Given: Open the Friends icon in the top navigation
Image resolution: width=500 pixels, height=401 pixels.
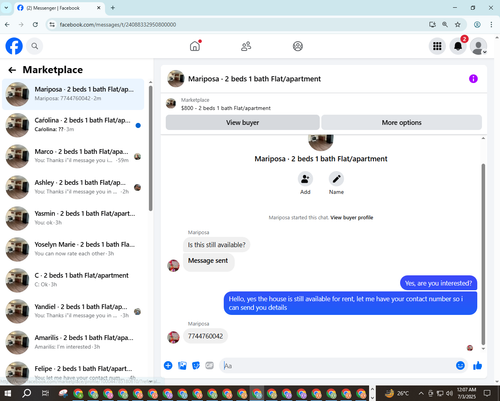Looking at the screenshot, I should click(246, 46).
